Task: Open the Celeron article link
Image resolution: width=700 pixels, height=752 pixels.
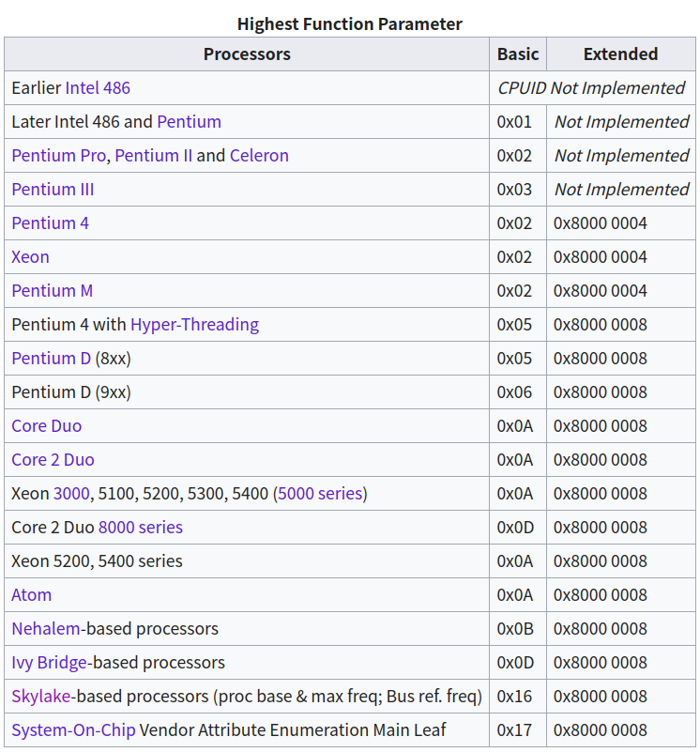Action: [x=259, y=156]
